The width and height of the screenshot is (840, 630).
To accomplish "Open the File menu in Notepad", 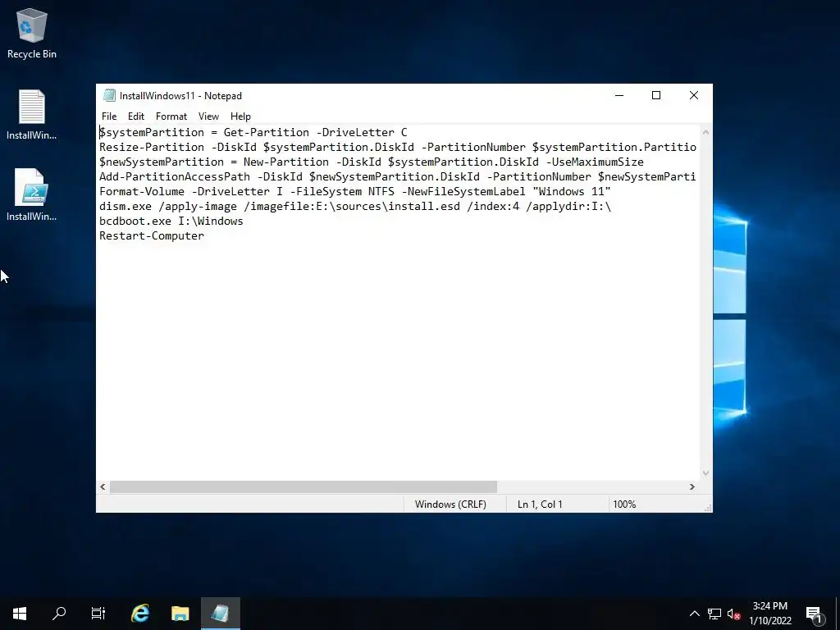I will click(109, 116).
